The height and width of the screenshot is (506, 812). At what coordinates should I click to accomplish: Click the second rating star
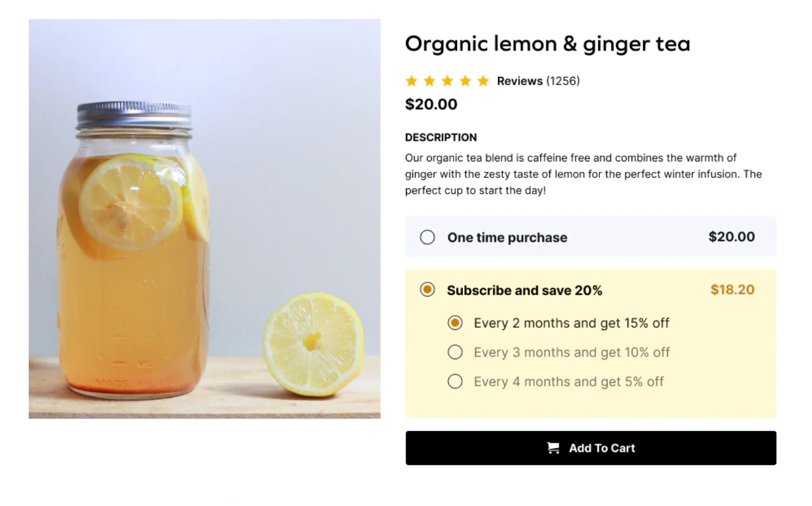tap(430, 81)
